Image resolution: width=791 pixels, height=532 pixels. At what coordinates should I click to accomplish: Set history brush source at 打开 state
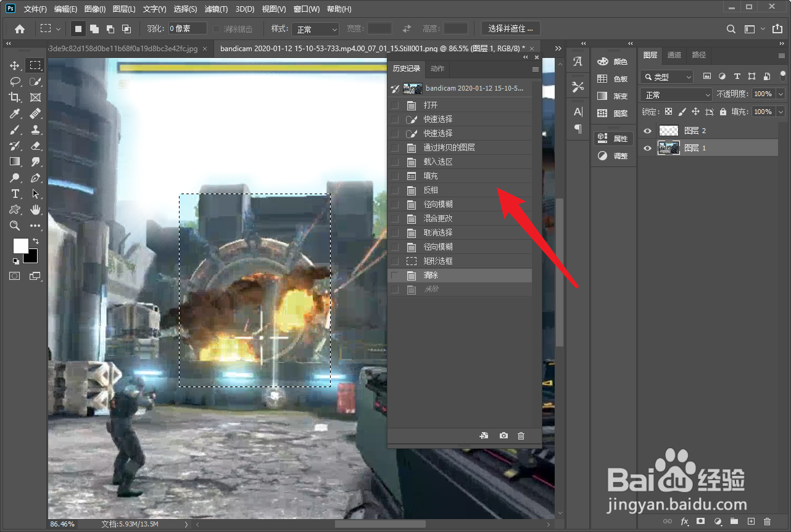395,105
